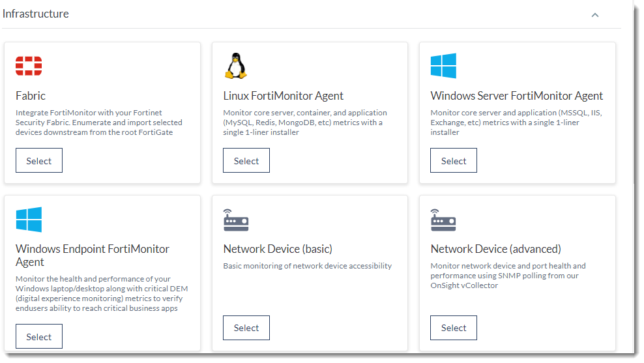Click the Network Device (basic) router icon
The image size is (644, 363).
[236, 220]
